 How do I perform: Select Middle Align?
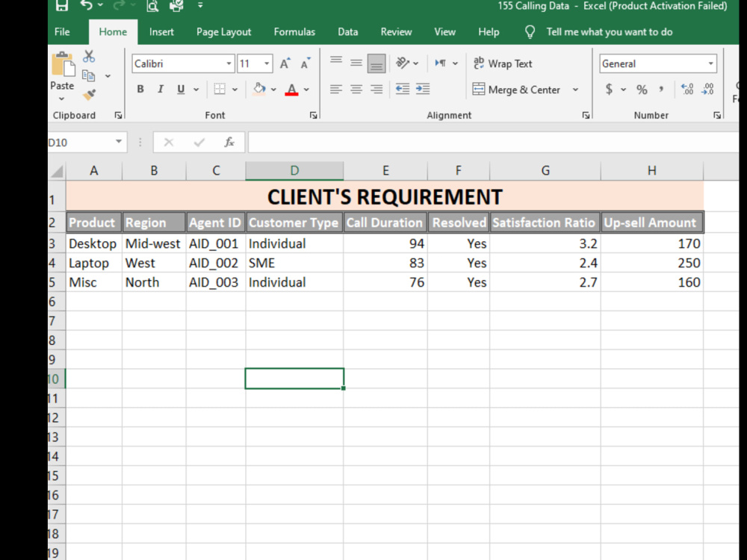click(356, 63)
